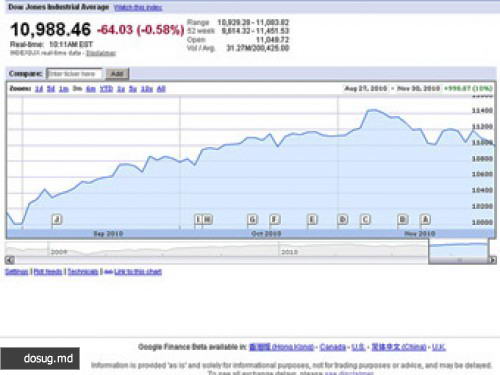Open the Technicals link
Screen dimensions: 500x375
(x=83, y=272)
